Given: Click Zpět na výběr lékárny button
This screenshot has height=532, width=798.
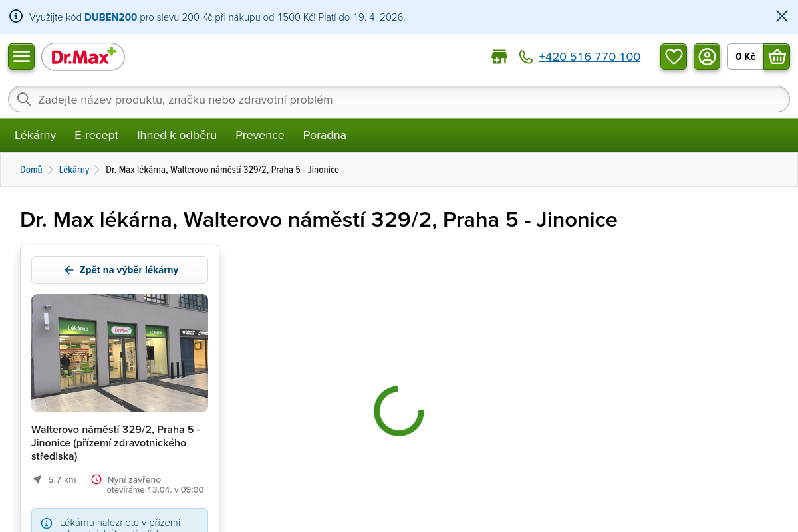Looking at the screenshot, I should tap(120, 270).
